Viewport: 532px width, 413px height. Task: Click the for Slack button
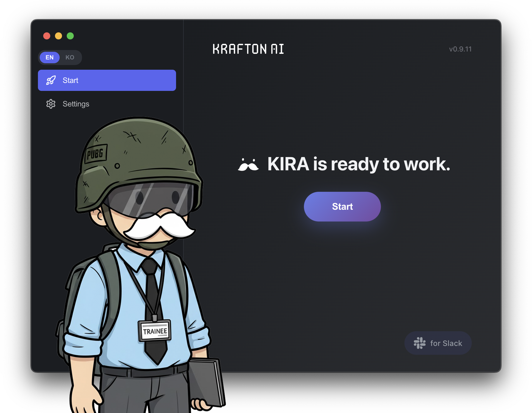pyautogui.click(x=438, y=343)
